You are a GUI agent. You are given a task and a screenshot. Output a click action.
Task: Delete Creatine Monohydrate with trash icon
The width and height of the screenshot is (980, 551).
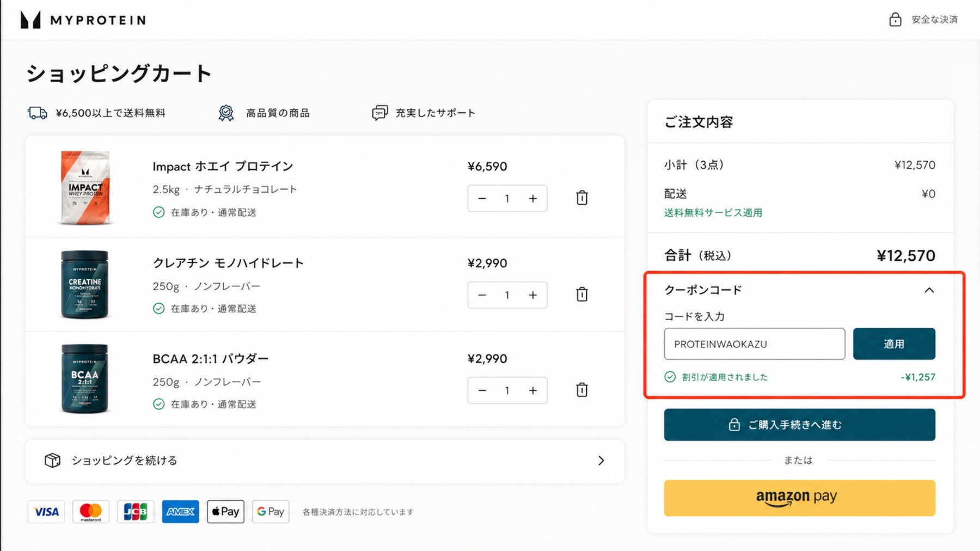coord(582,295)
